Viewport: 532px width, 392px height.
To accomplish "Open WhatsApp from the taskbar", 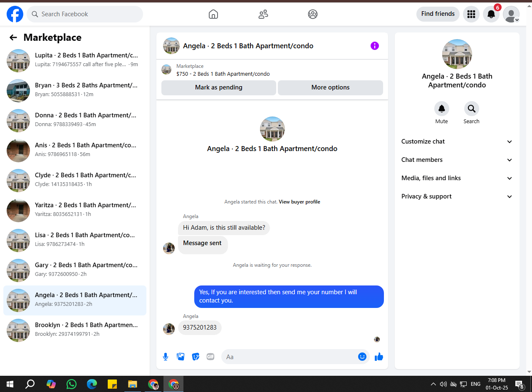I will [72, 384].
